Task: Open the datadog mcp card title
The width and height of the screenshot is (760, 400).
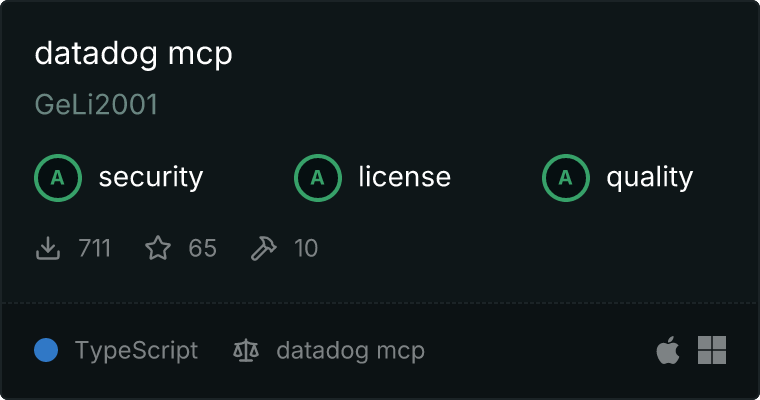Action: coord(133,54)
